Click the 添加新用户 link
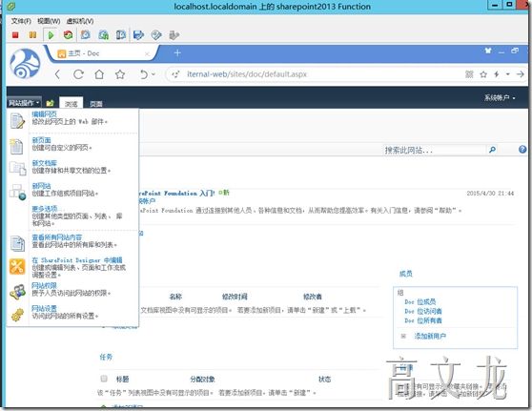The height and width of the screenshot is (411, 532). [x=430, y=336]
